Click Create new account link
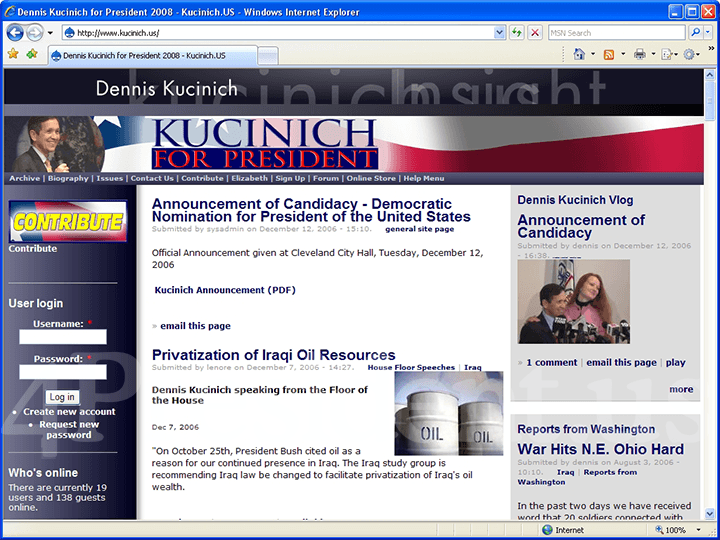 pyautogui.click(x=69, y=411)
